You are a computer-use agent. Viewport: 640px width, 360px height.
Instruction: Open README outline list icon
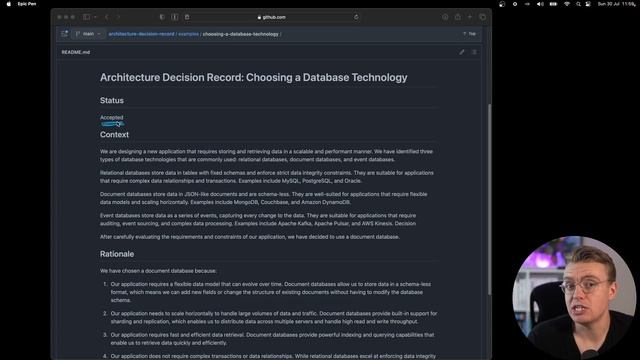(474, 52)
